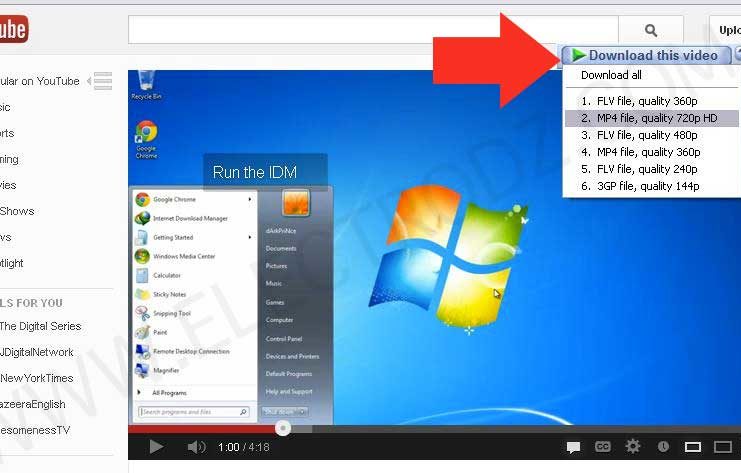Viewport: 741px width, 473px height.
Task: Select MP4 file, quality 720p HD
Action: click(x=652, y=118)
